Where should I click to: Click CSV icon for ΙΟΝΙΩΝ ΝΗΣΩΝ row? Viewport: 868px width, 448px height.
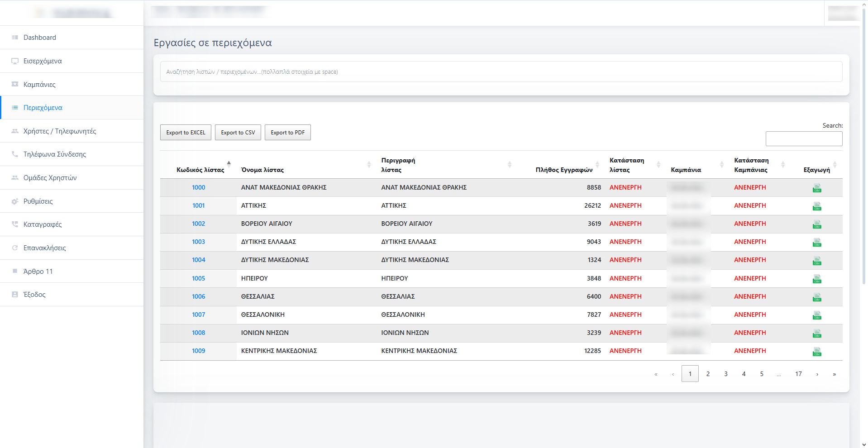[x=816, y=334]
